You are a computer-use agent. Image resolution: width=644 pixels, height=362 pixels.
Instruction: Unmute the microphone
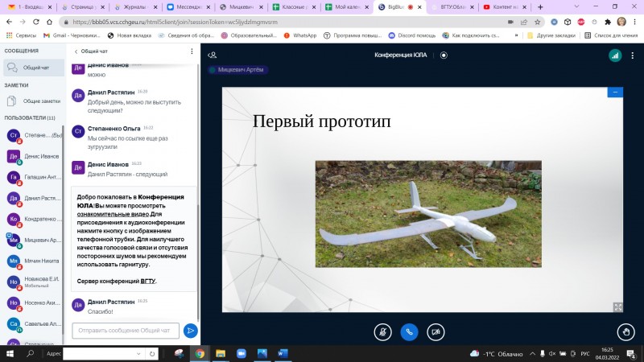point(383,331)
